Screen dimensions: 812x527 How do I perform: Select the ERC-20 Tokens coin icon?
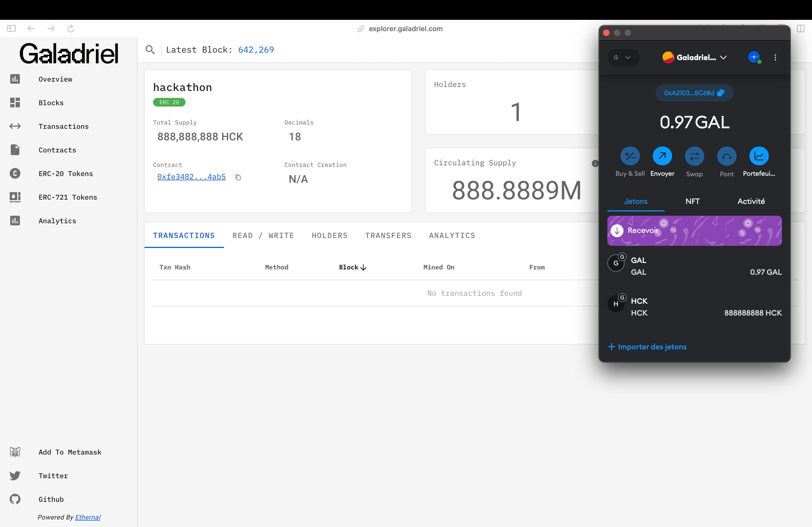click(x=15, y=174)
